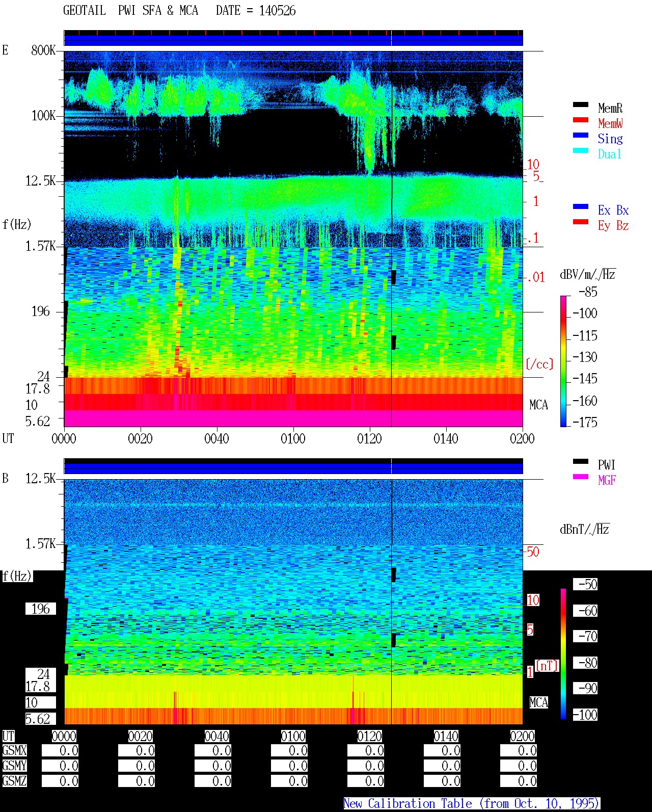Click the 'PWI' legend label

tap(607, 465)
